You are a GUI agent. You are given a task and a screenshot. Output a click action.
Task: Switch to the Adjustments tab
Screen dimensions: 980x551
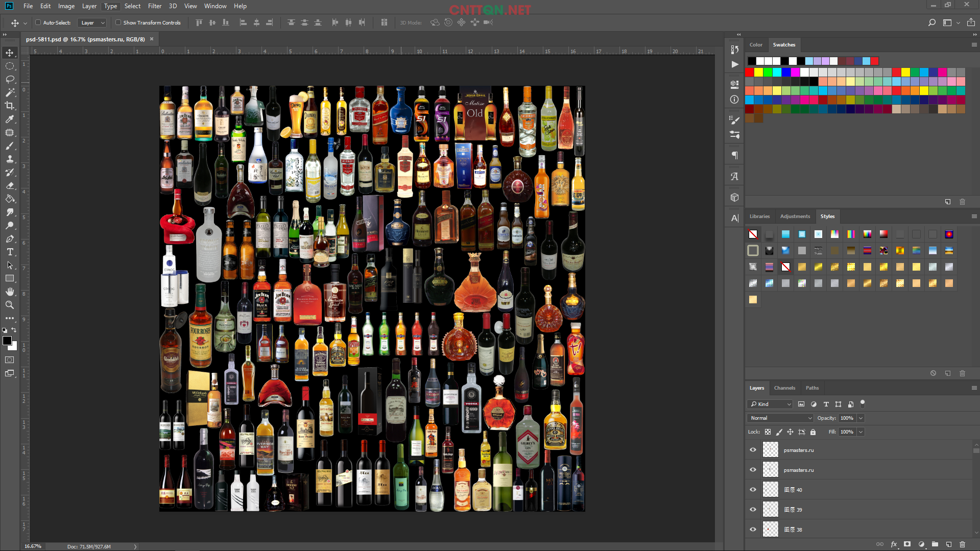(795, 217)
